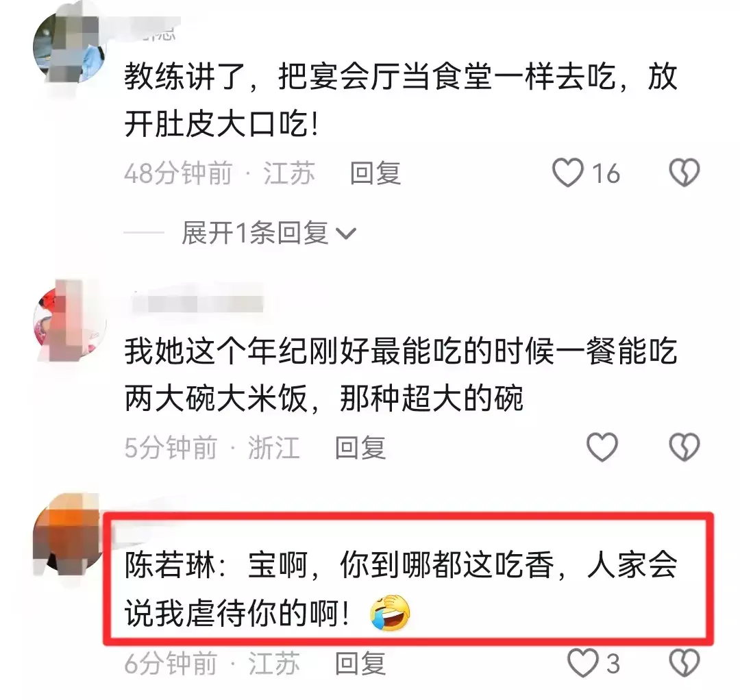The height and width of the screenshot is (700, 740).
Task: Dislike the comment about the banquet hall
Action: pyautogui.click(x=684, y=173)
